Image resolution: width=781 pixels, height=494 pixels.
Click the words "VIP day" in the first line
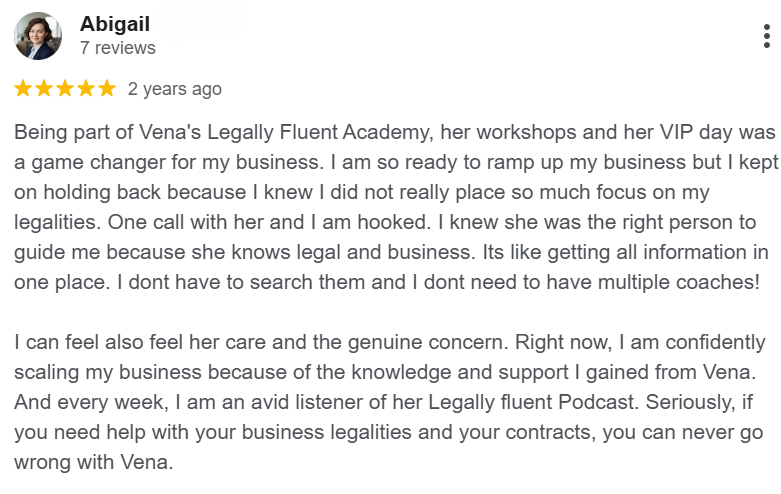pos(682,132)
